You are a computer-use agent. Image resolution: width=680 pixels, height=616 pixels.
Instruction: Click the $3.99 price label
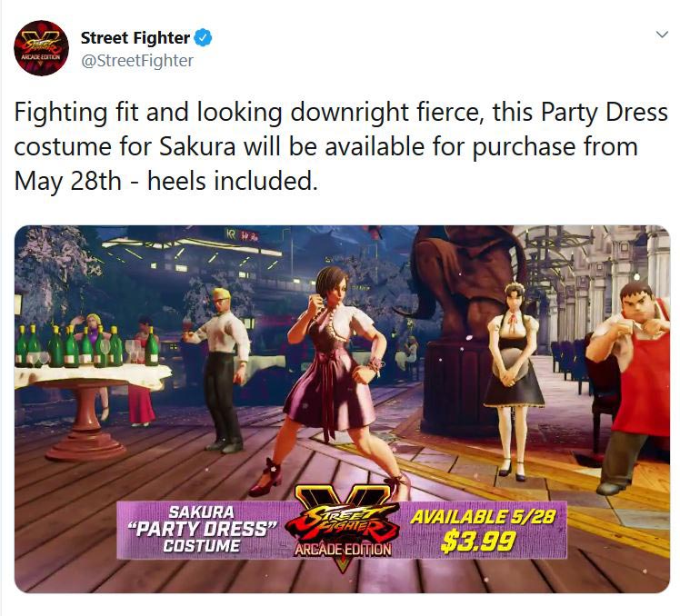coord(478,541)
